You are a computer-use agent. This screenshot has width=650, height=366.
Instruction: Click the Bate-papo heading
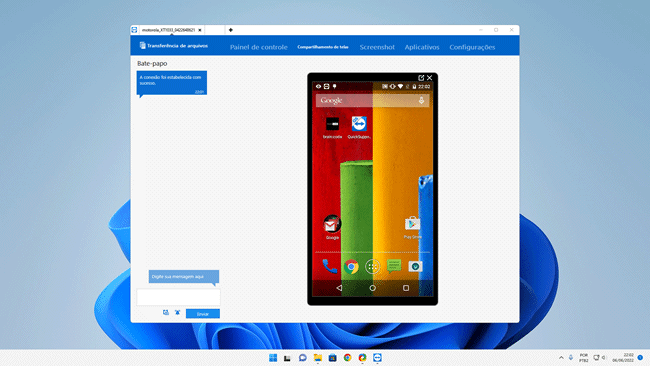tap(152, 63)
